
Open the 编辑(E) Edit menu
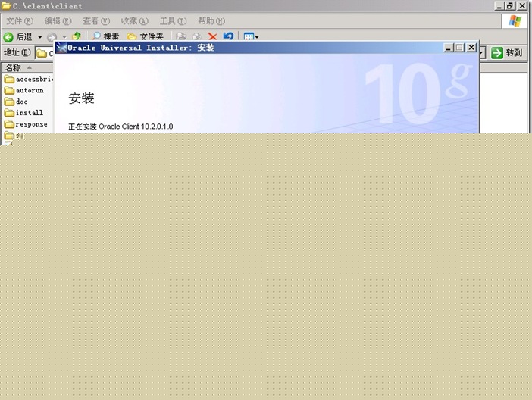click(58, 21)
